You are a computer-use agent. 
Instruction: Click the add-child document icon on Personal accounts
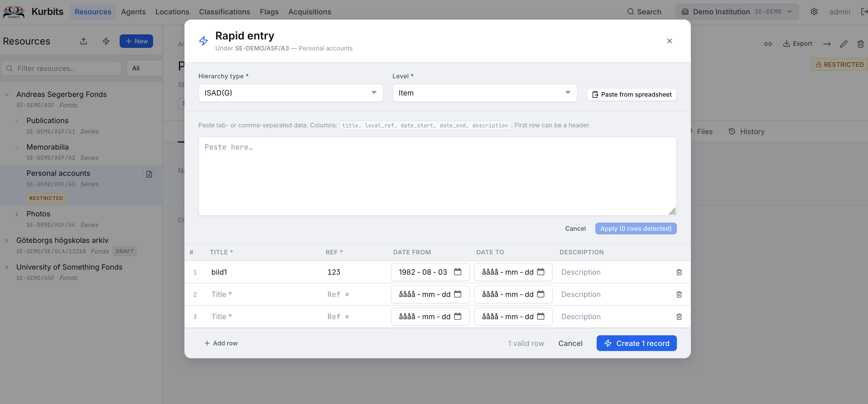click(x=149, y=174)
